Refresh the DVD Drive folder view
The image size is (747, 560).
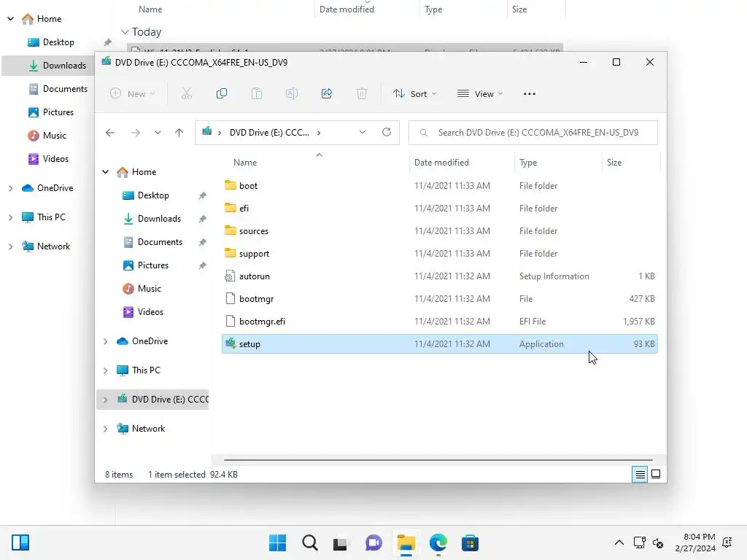tap(387, 132)
